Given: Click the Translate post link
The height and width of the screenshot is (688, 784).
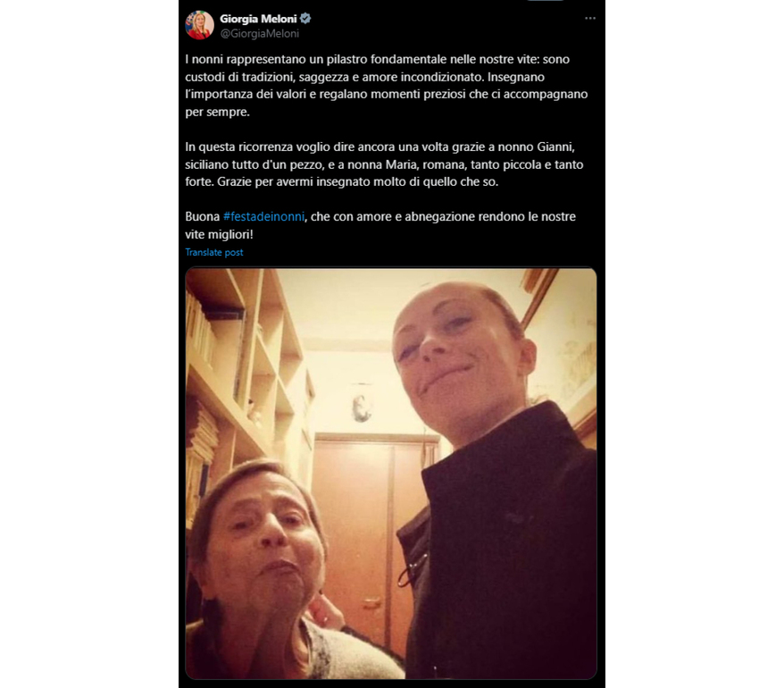Looking at the screenshot, I should coord(214,252).
